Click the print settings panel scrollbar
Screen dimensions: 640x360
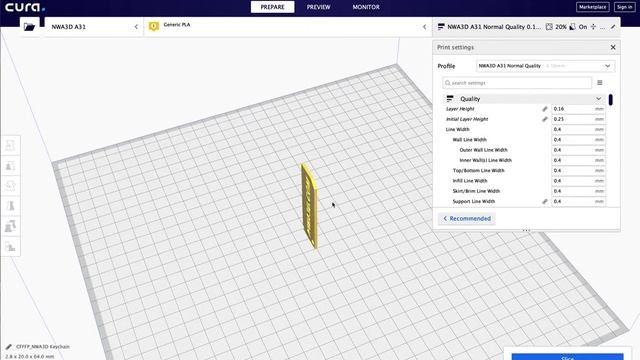pyautogui.click(x=611, y=100)
